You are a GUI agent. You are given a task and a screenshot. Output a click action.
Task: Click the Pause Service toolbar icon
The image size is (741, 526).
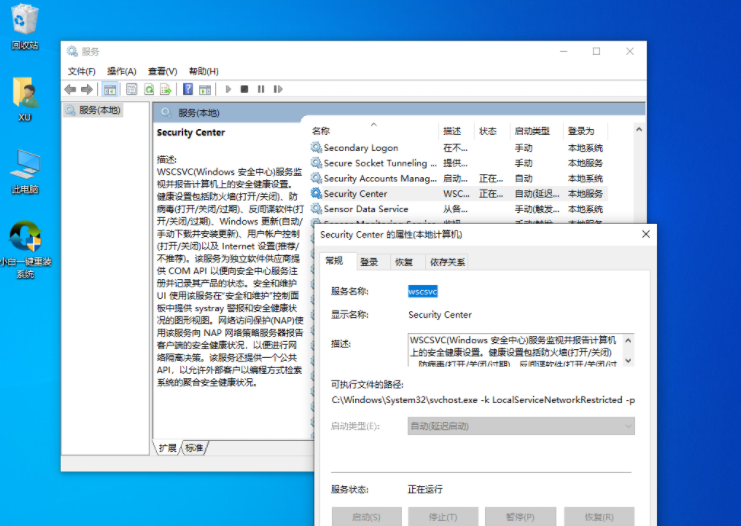point(260,89)
